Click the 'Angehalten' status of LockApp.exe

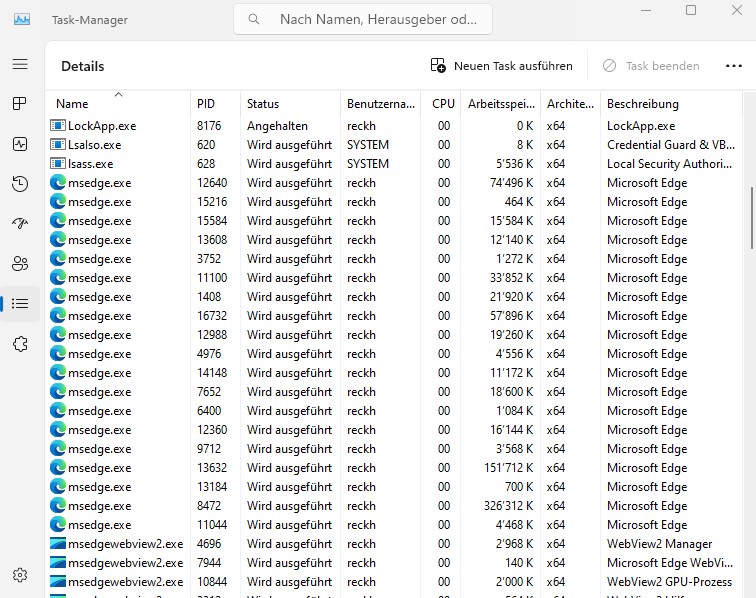coord(277,126)
